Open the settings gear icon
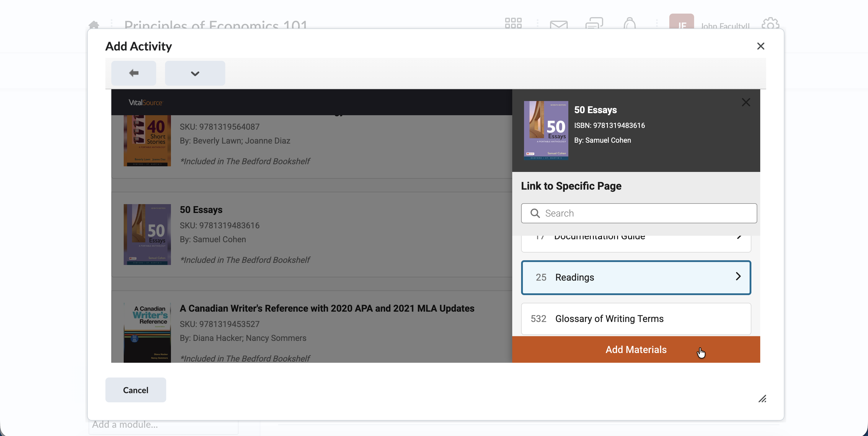The image size is (868, 436). tap(770, 23)
